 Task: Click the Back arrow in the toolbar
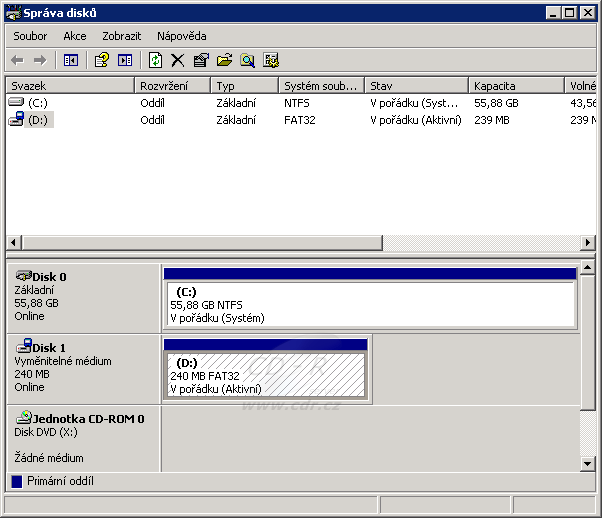(x=17, y=60)
